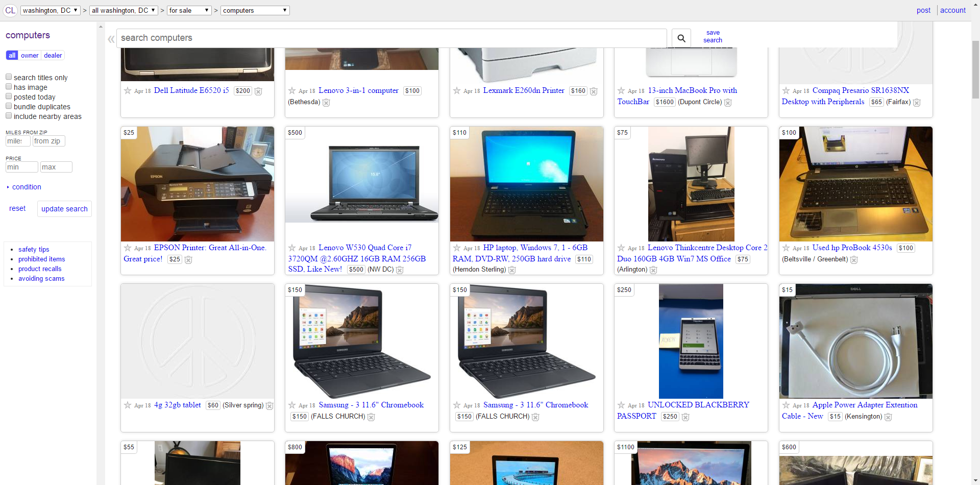Star the Compaq Presario SR1638NX listing
980x485 pixels.
(x=786, y=90)
